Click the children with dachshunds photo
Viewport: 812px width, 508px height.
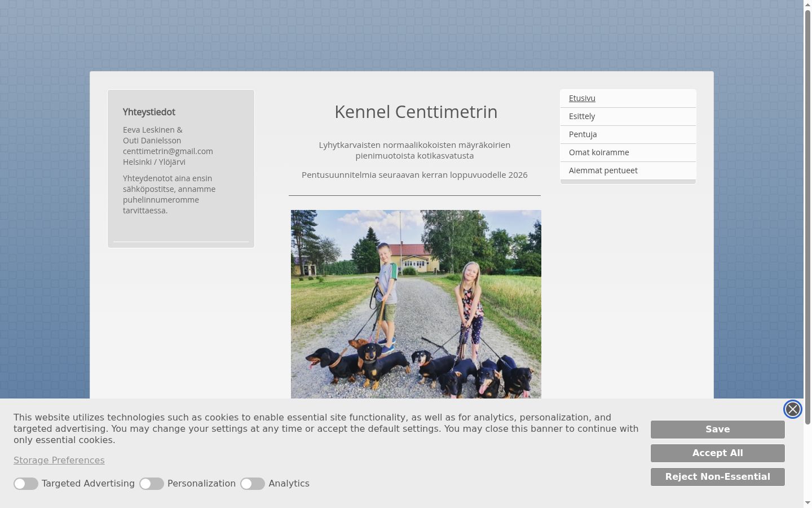[416, 304]
